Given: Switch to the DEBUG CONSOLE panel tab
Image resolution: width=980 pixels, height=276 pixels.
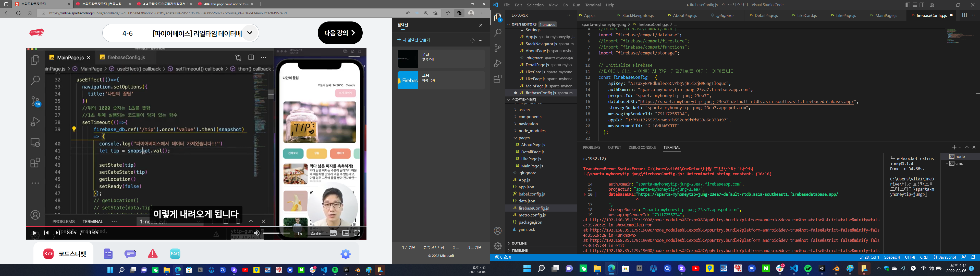Looking at the screenshot, I should [642, 147].
